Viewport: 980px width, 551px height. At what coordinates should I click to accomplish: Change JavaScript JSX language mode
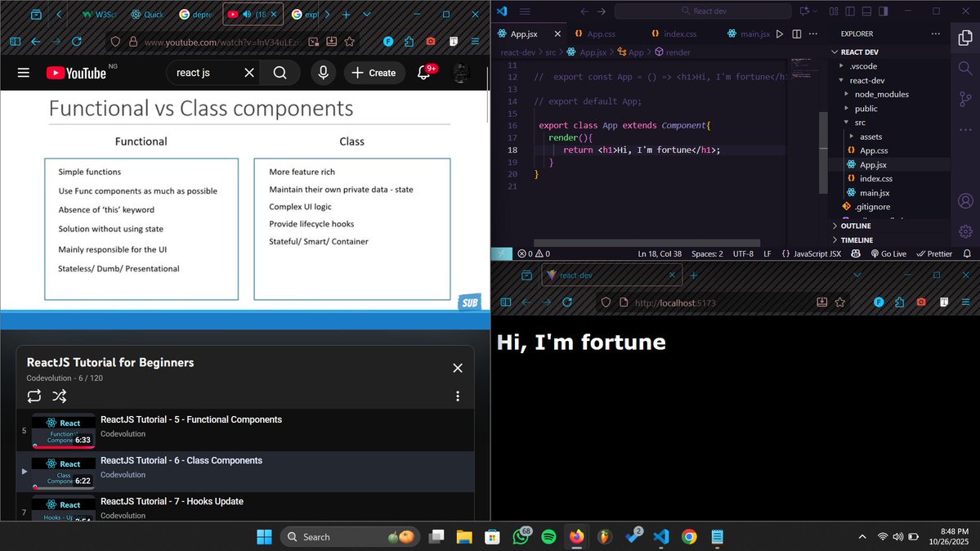[817, 254]
